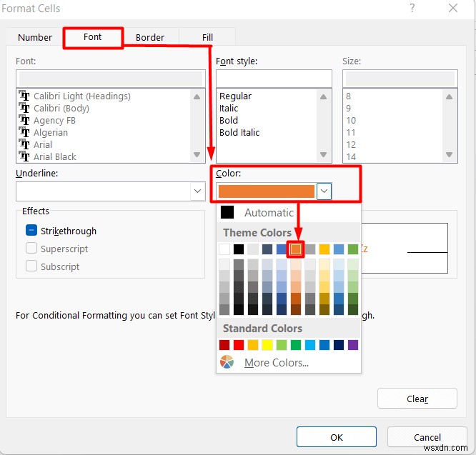Toggle the Strikethrough checkbox

pos(31,230)
